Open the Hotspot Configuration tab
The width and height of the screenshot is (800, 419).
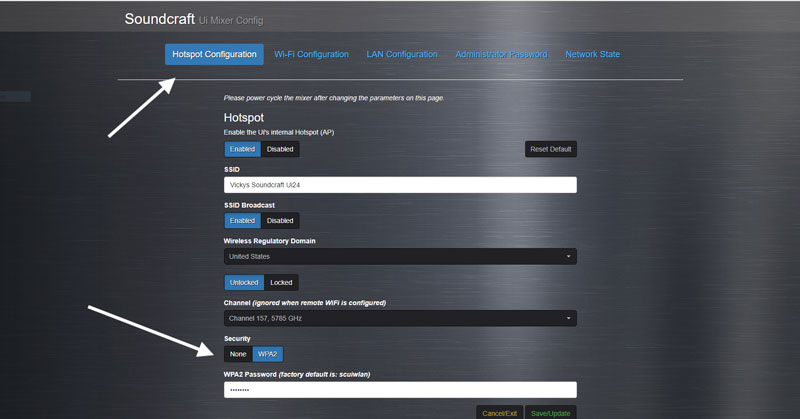tap(214, 54)
